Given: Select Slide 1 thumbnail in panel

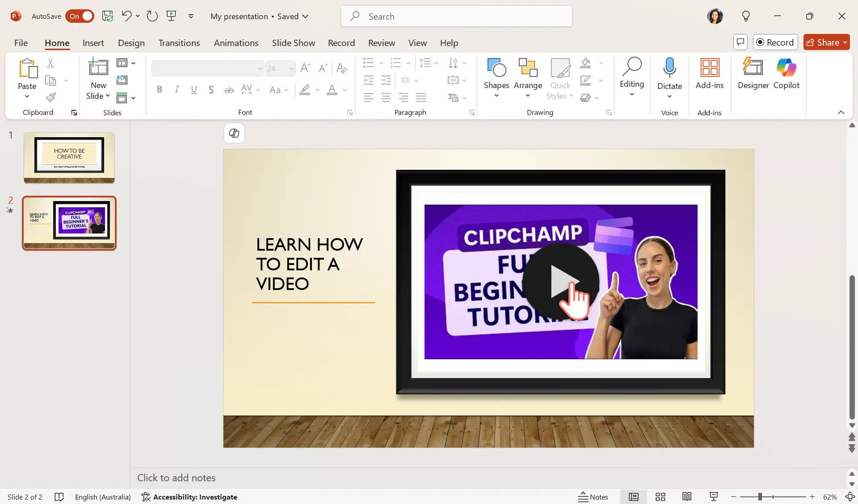Looking at the screenshot, I should 68,157.
